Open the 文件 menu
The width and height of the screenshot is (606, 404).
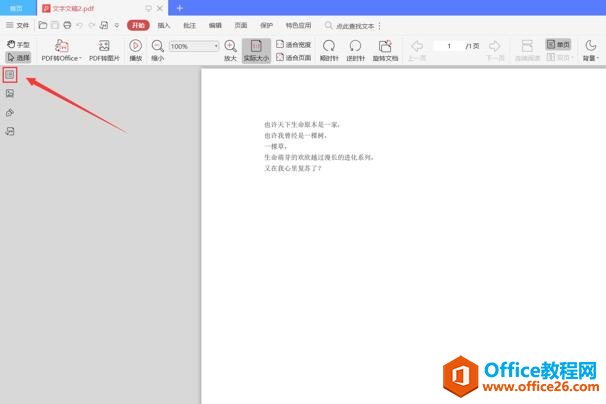pos(18,26)
